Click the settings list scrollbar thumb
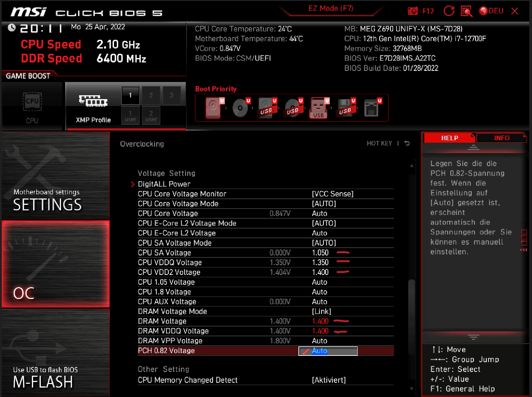 click(412, 317)
